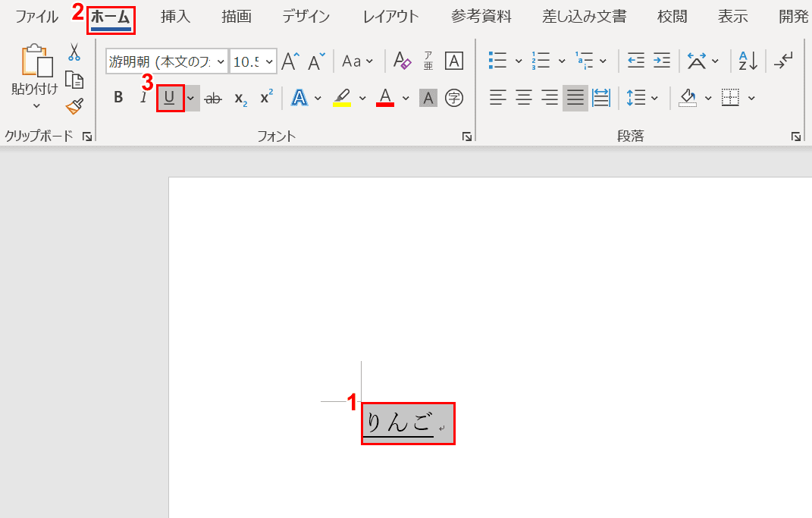This screenshot has height=518, width=812.
Task: Apply text effects with outlined blue A
Action: (x=299, y=97)
